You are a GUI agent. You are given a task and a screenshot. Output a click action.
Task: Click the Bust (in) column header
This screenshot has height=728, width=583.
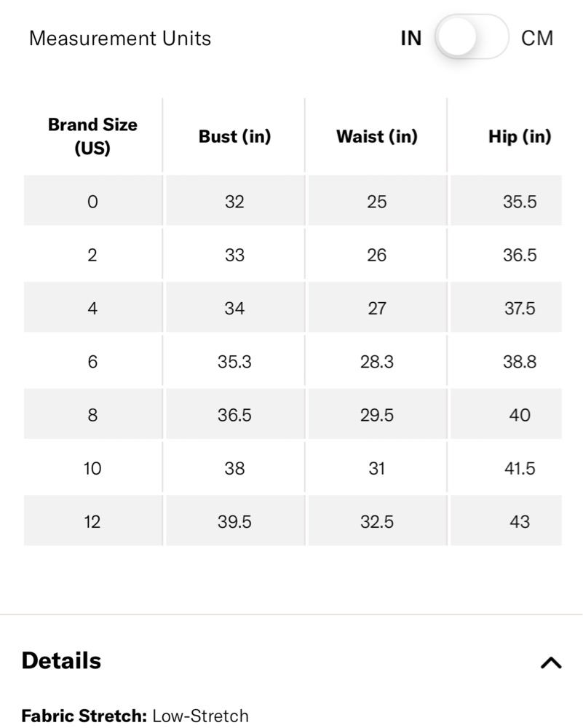point(234,136)
